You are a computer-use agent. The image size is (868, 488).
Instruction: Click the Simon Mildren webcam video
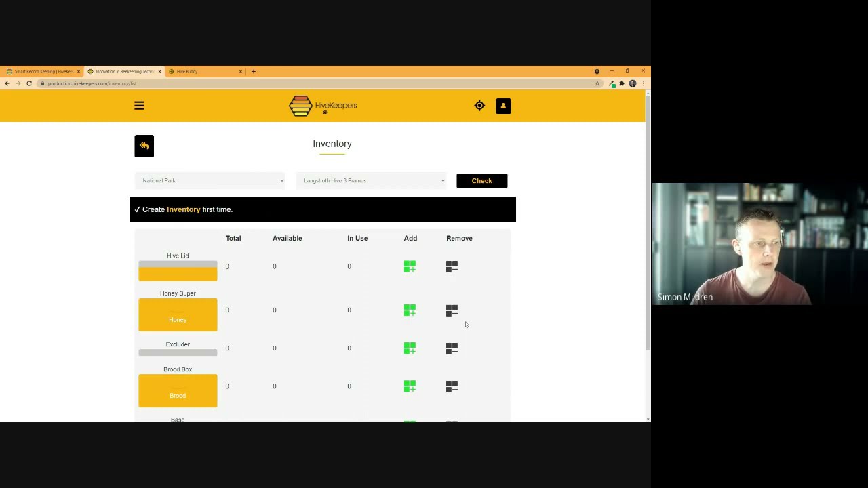(759, 244)
